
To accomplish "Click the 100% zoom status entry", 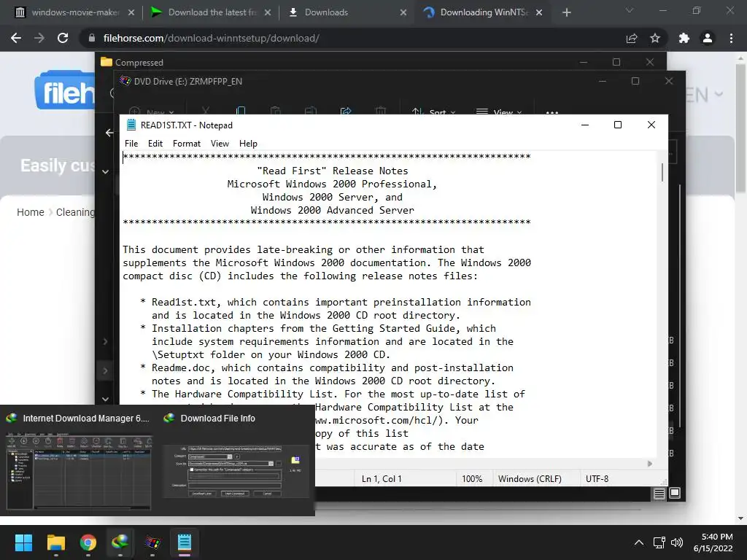I will click(472, 478).
